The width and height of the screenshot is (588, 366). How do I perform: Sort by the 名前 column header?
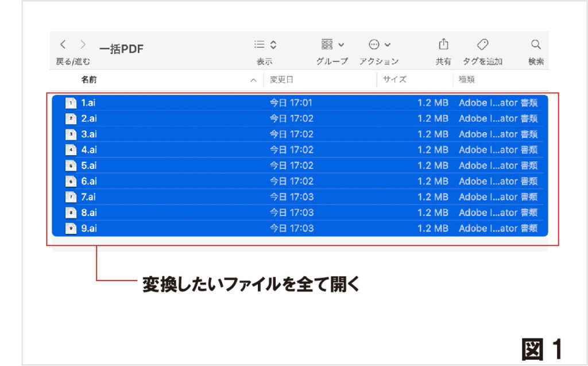pyautogui.click(x=88, y=80)
